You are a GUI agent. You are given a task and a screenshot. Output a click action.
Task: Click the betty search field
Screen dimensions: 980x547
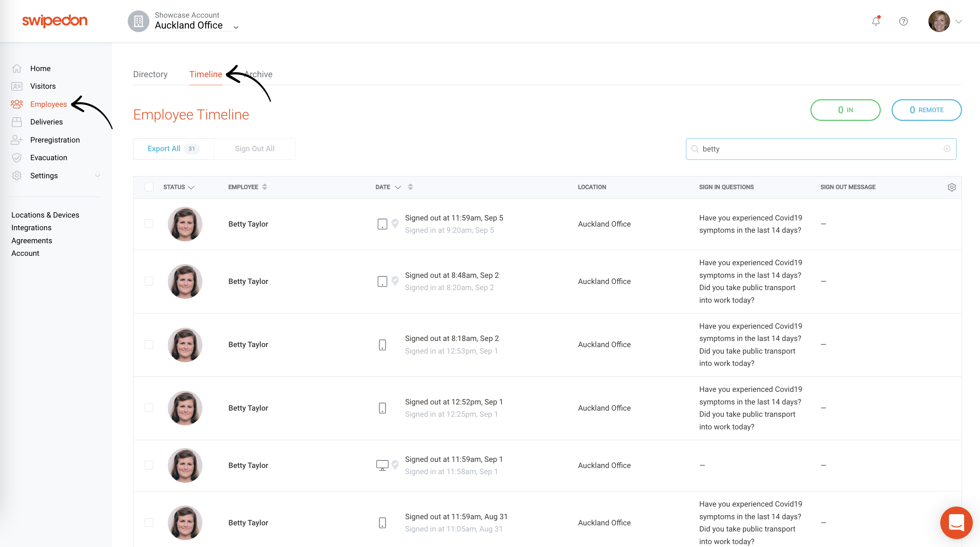pos(821,149)
